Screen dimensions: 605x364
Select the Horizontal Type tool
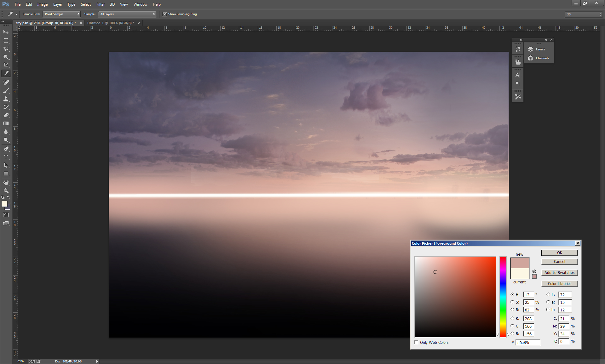(x=6, y=157)
